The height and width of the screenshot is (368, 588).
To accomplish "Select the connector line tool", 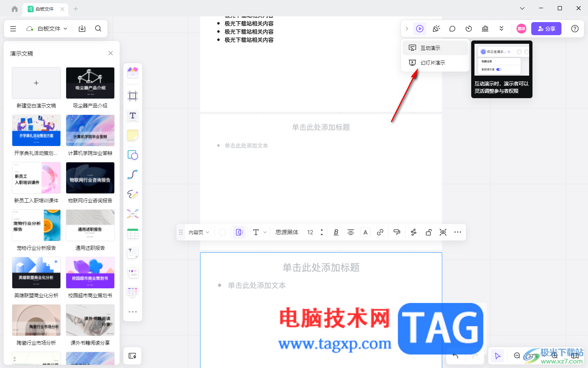I will click(133, 175).
